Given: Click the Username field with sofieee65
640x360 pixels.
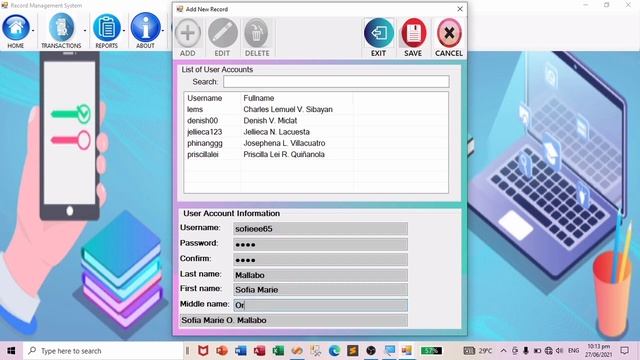Looking at the screenshot, I should (x=320, y=229).
